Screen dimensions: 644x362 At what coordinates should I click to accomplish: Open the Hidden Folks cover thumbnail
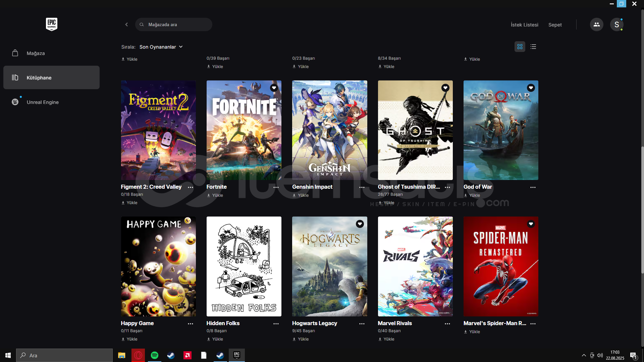pyautogui.click(x=244, y=266)
